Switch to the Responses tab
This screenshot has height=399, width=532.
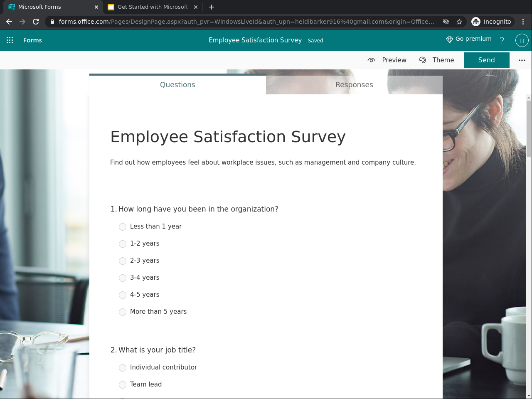coord(354,85)
